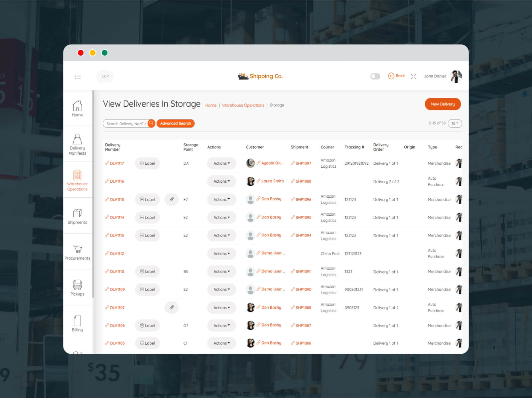Viewport: 532px width, 398px height.
Task: Click the Warehouse Operations breadcrumb link
Action: point(243,105)
